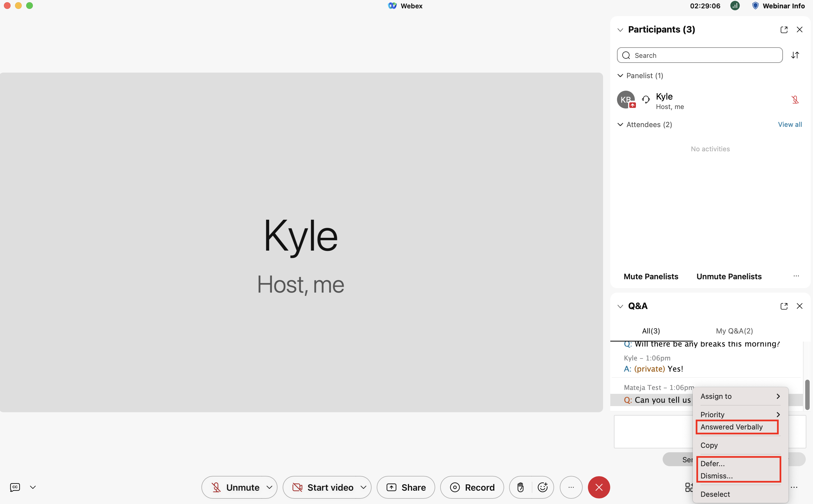Collapse the Attendees (2) section
The width and height of the screenshot is (813, 504).
pos(620,124)
